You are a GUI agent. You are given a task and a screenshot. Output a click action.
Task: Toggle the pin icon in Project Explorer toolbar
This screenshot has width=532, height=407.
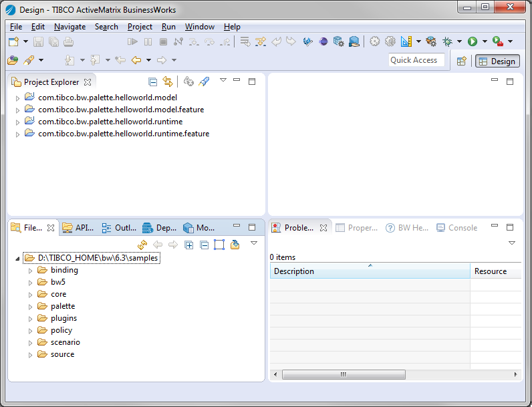[x=205, y=82]
